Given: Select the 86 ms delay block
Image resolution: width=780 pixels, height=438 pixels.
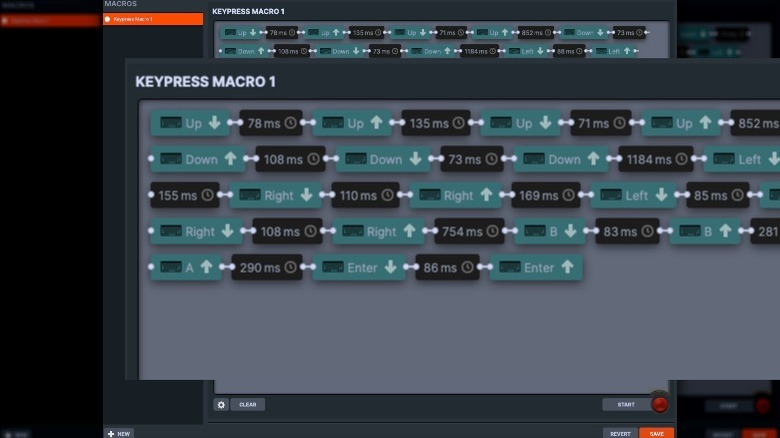Looking at the screenshot, I should tap(441, 268).
